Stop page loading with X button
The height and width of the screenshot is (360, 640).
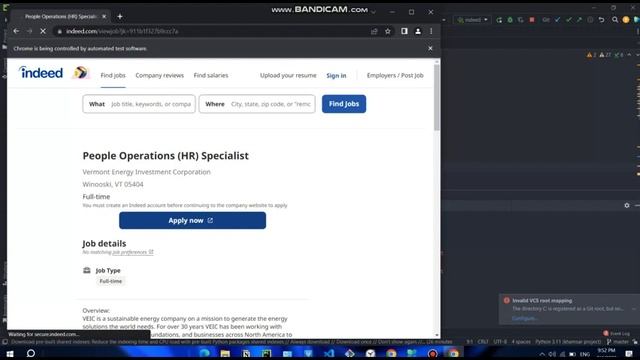[x=43, y=31]
